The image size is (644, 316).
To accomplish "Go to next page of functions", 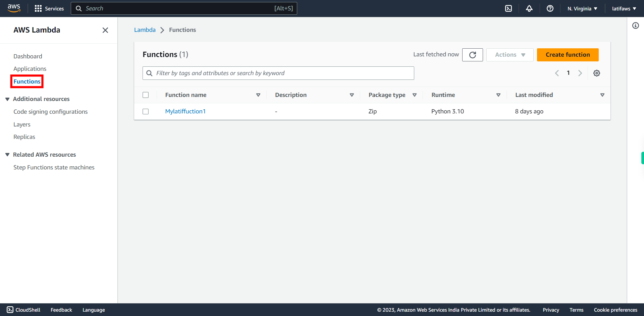I will (x=580, y=73).
